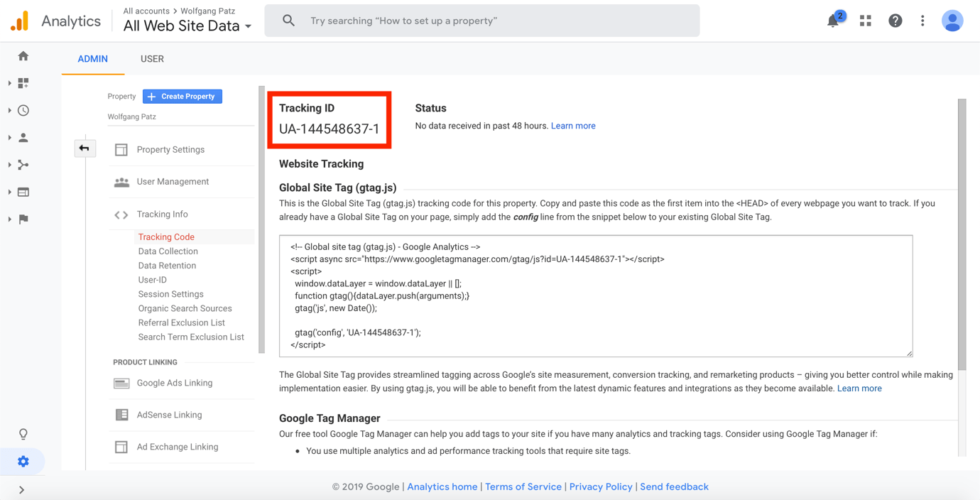980x500 pixels.
Task: Expand Customization section arrow in sidebar
Action: point(10,83)
